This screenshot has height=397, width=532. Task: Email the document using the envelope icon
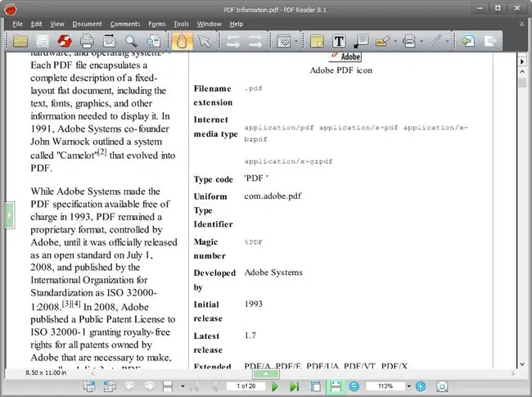(x=109, y=41)
